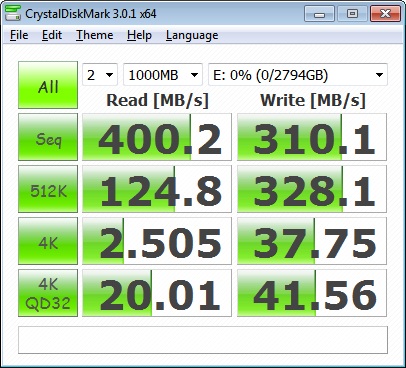Image resolution: width=406 pixels, height=368 pixels.
Task: Click 4K QD32 write result 41.56
Action: [312, 293]
